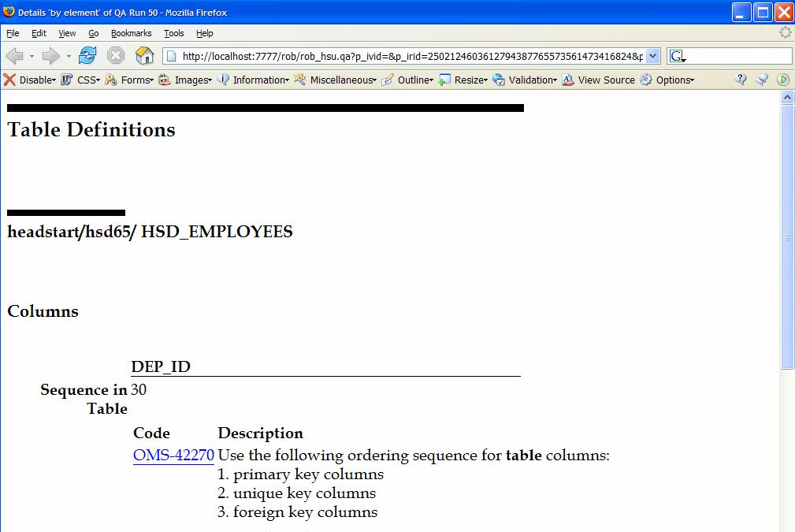
Task: Go forward with the Forward arrow button
Action: coord(50,56)
